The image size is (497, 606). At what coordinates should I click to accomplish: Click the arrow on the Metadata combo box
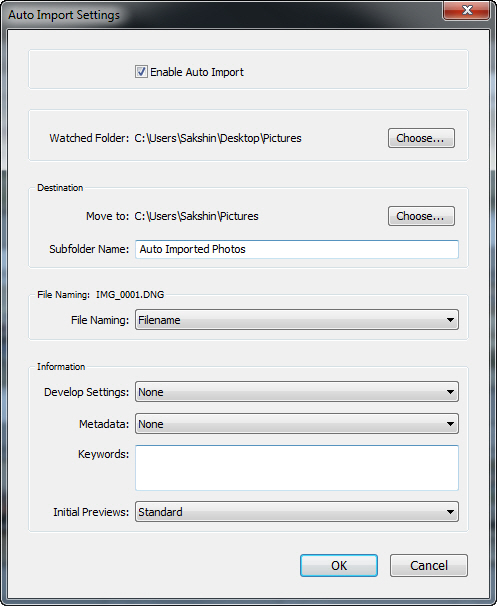(450, 424)
